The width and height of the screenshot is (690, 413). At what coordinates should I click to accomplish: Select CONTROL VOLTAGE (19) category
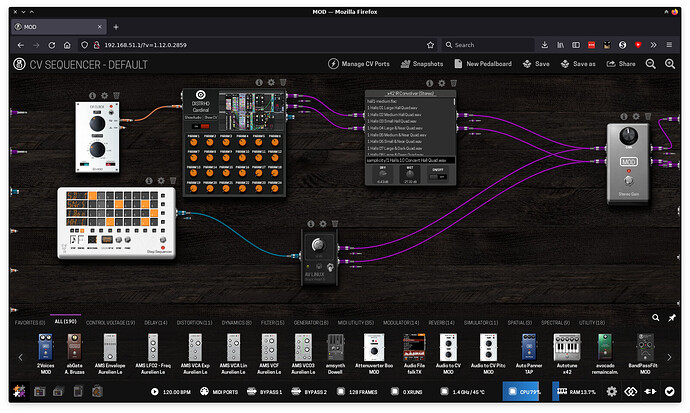110,323
